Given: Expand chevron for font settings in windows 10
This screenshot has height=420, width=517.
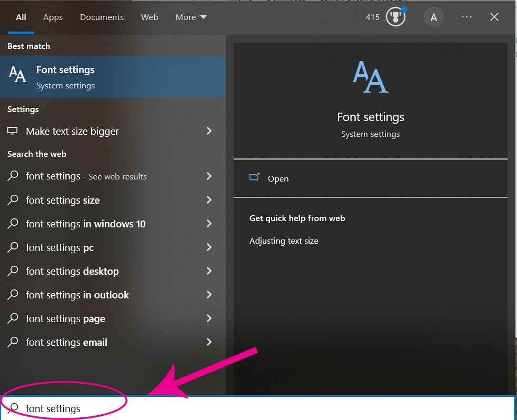Looking at the screenshot, I should click(208, 224).
